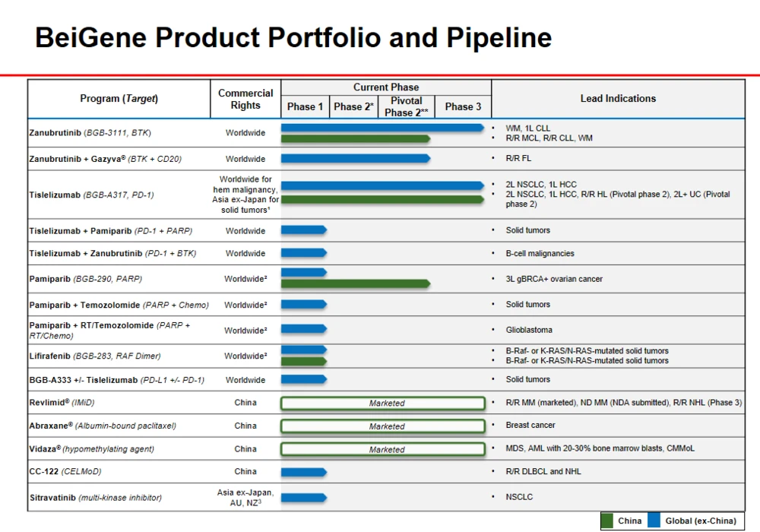This screenshot has height=532, width=760.
Task: Click the blue bar for Zanubrutinib + Gazyva
Action: coord(355,159)
